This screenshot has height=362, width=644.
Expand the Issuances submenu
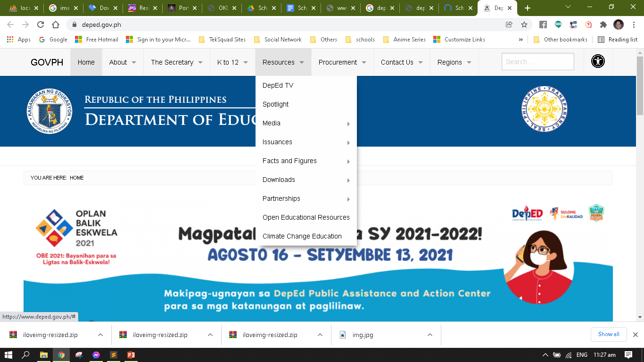point(305,142)
